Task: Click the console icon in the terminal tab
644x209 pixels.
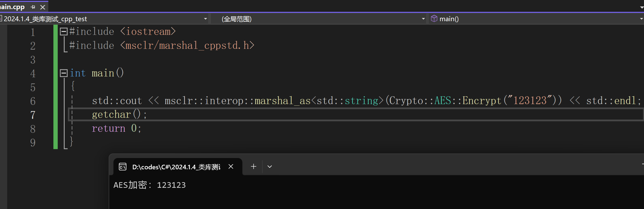Action: (x=123, y=167)
